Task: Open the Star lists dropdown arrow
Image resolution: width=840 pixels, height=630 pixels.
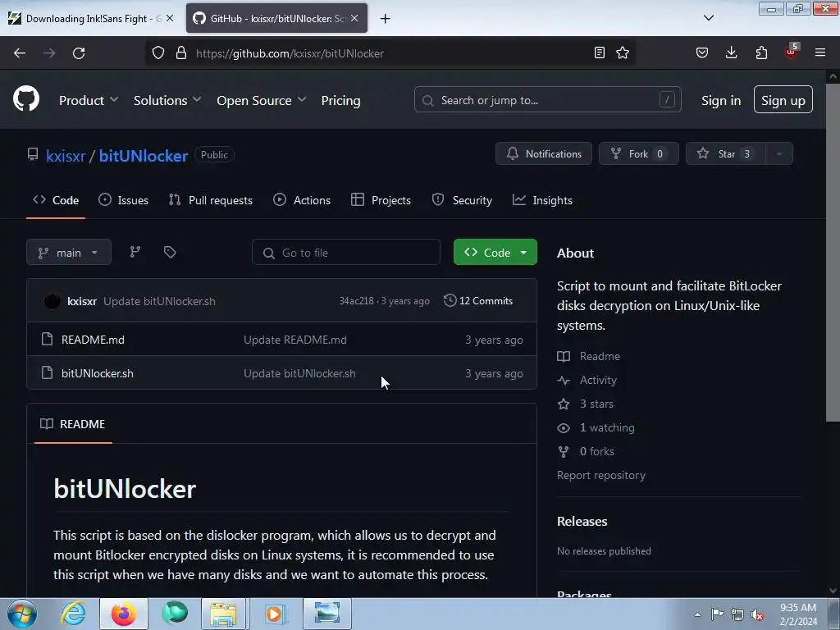Action: click(779, 154)
